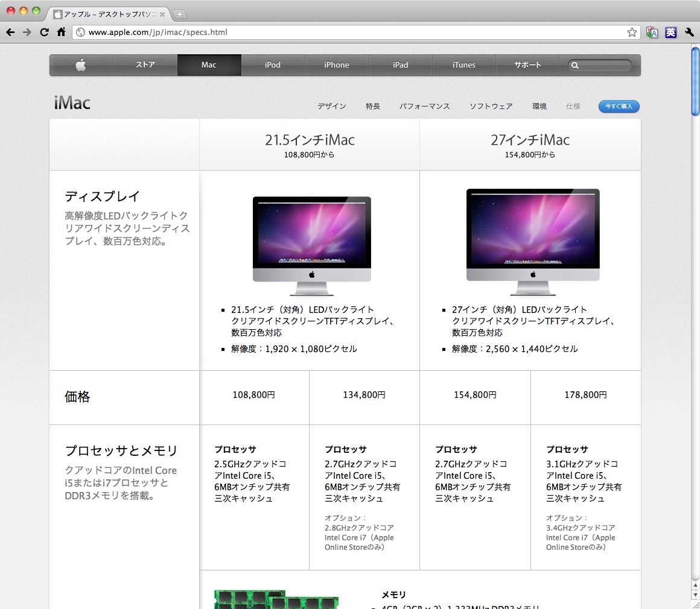Open a new tab with the plus button
700x609 pixels.
pos(179,14)
